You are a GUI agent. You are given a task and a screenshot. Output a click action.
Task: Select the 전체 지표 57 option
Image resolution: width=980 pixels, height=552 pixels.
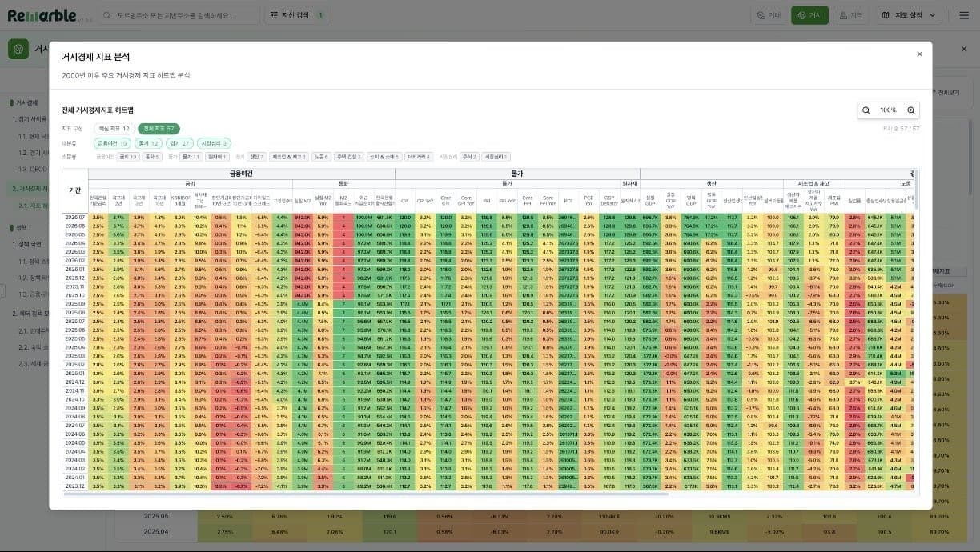point(159,128)
